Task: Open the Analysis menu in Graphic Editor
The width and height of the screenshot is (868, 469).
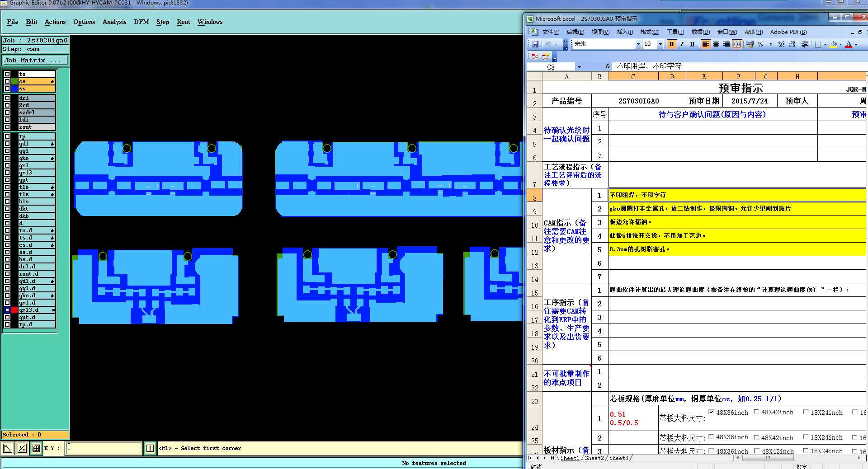Action: (x=114, y=22)
